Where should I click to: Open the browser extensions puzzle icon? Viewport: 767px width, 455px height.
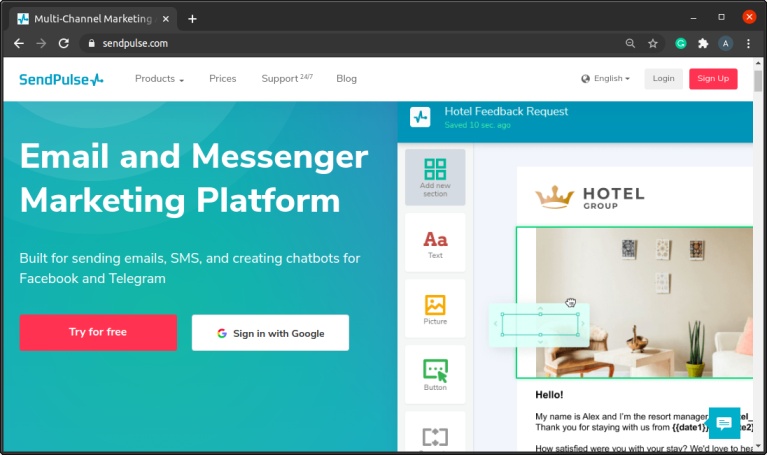click(703, 44)
